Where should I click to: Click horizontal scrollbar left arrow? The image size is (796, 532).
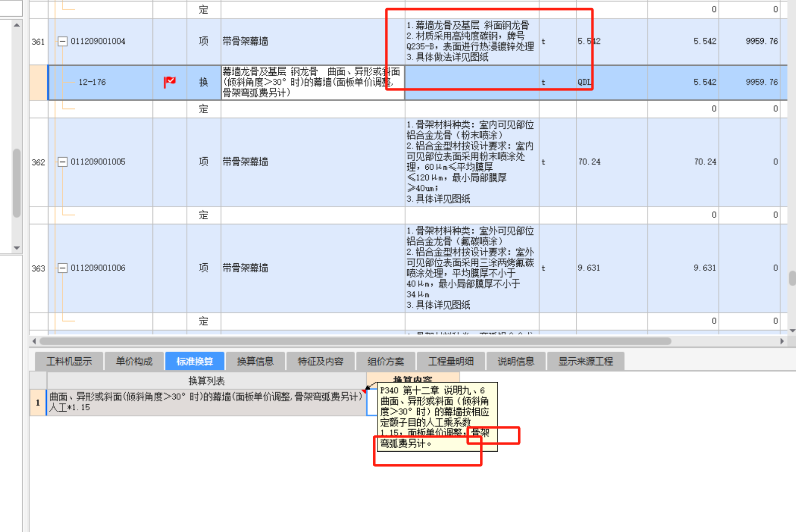pyautogui.click(x=34, y=342)
